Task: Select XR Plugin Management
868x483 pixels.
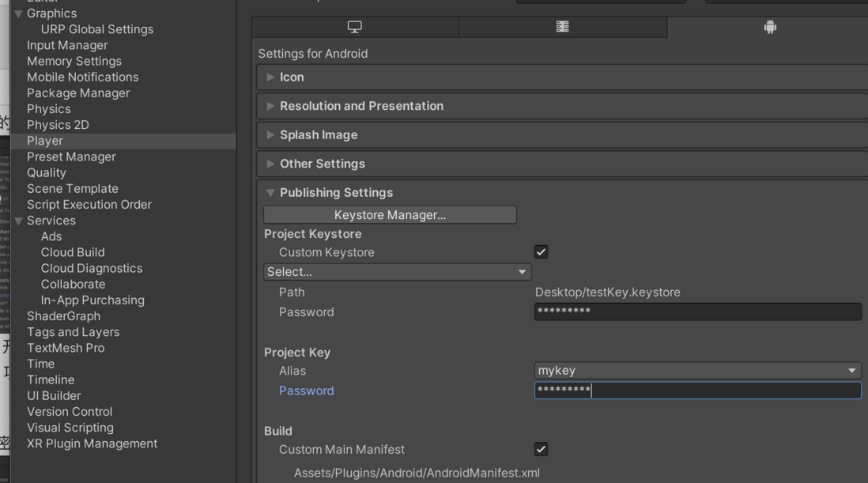Action: click(x=91, y=443)
